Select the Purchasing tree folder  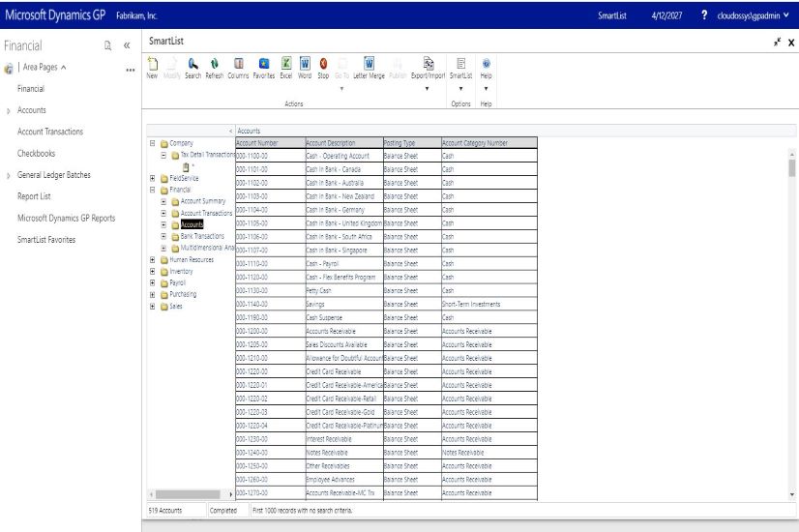pos(183,294)
